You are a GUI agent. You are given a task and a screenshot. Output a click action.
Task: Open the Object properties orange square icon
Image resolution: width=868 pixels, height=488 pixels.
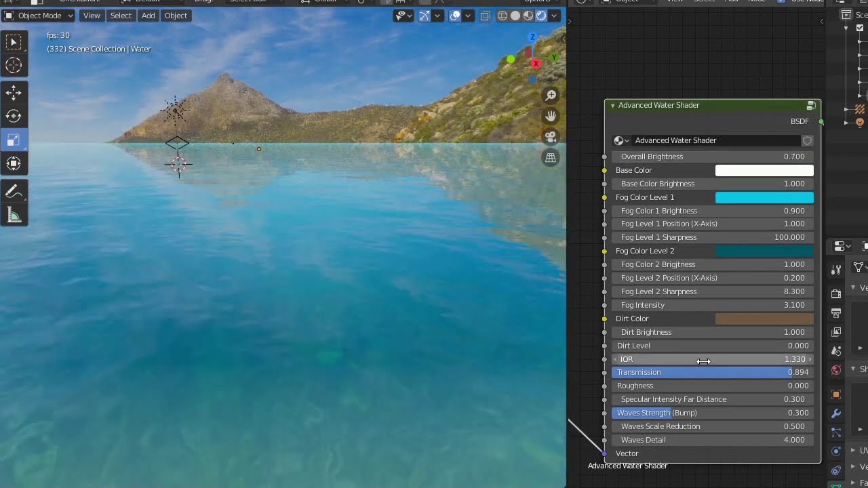point(836,394)
